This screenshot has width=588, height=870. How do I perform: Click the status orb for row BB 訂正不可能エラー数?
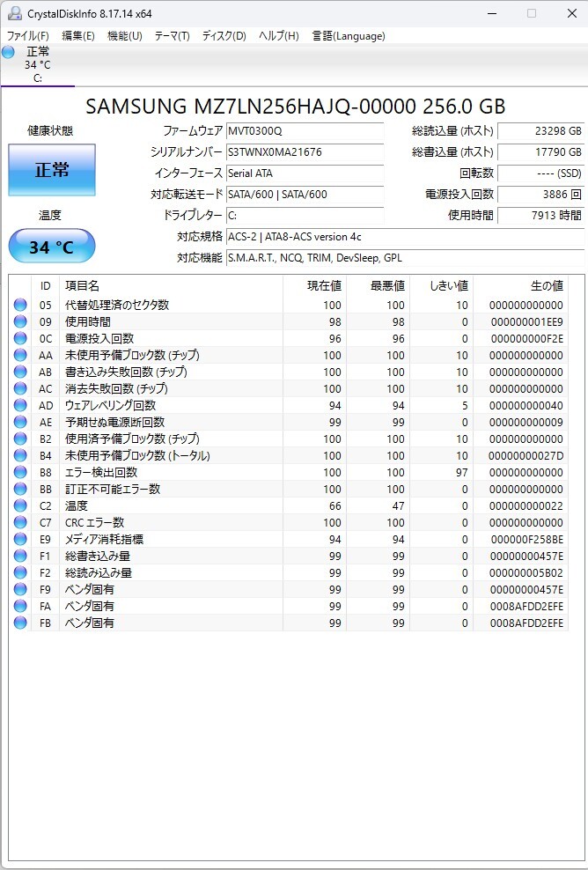[x=20, y=489]
